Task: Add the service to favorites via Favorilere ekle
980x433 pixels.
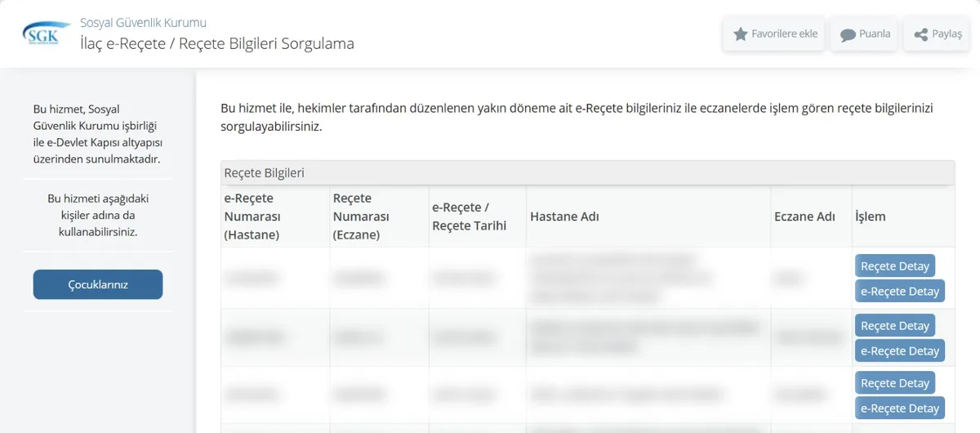Action: tap(773, 34)
